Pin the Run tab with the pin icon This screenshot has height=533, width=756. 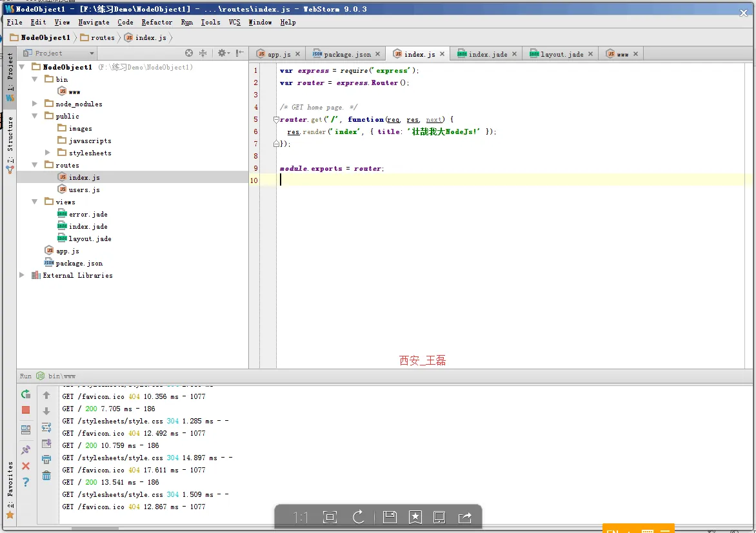(x=26, y=449)
